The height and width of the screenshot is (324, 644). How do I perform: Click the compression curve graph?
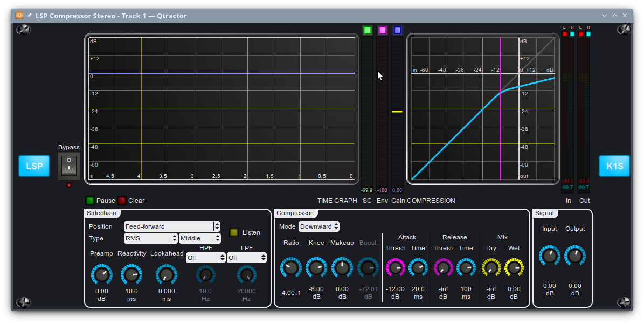tap(483, 109)
